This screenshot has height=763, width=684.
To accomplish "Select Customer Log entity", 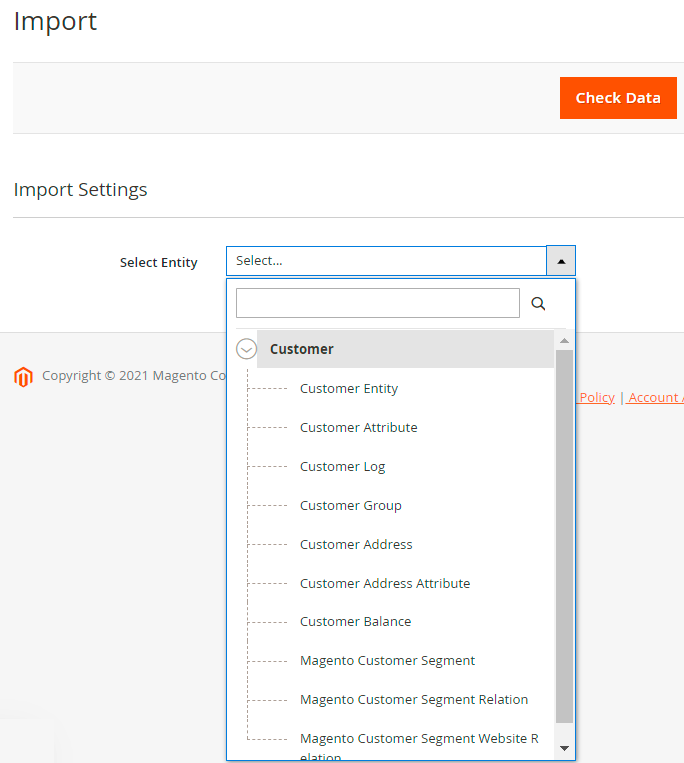I will coord(342,467).
